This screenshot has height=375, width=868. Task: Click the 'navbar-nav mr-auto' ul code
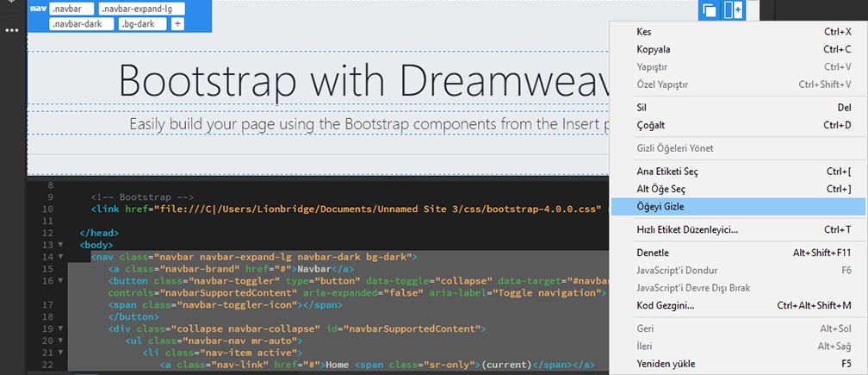[214, 341]
